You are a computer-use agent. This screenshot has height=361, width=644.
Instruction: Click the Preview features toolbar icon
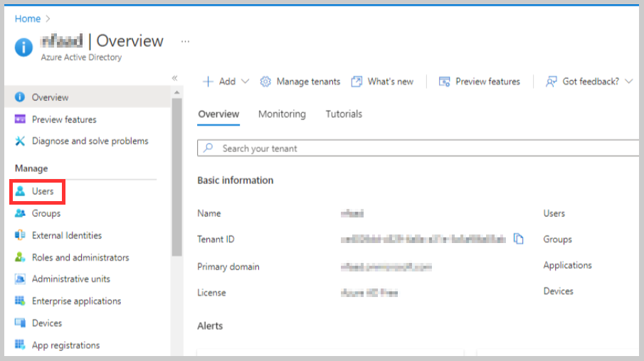(x=444, y=82)
